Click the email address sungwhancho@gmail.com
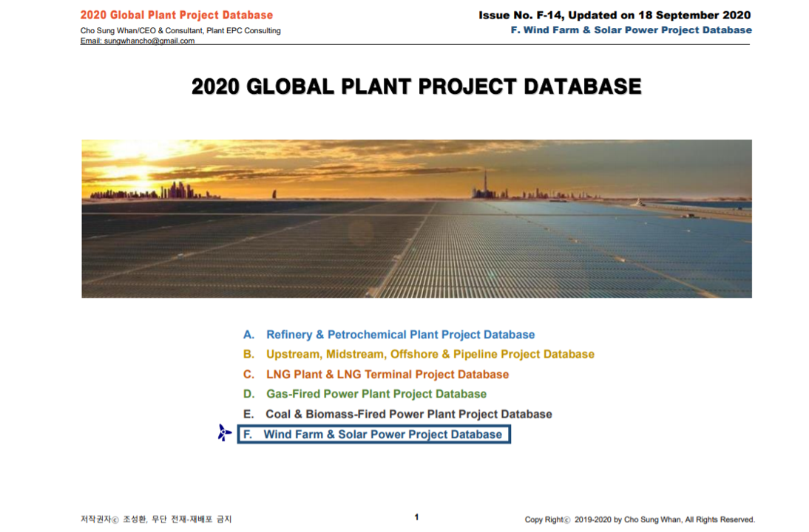The height and width of the screenshot is (532, 809). [x=149, y=41]
